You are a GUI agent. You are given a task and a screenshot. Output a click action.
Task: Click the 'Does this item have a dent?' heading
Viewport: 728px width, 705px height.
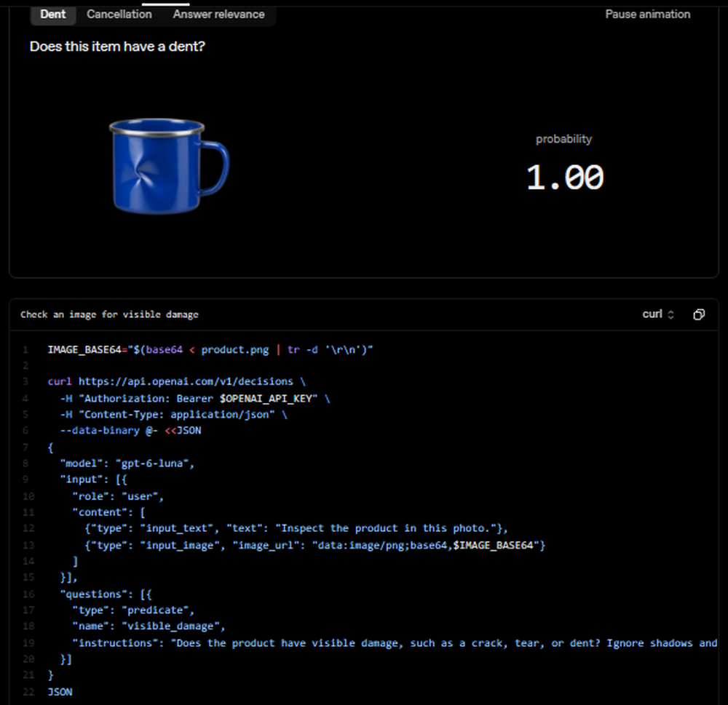coord(117,47)
